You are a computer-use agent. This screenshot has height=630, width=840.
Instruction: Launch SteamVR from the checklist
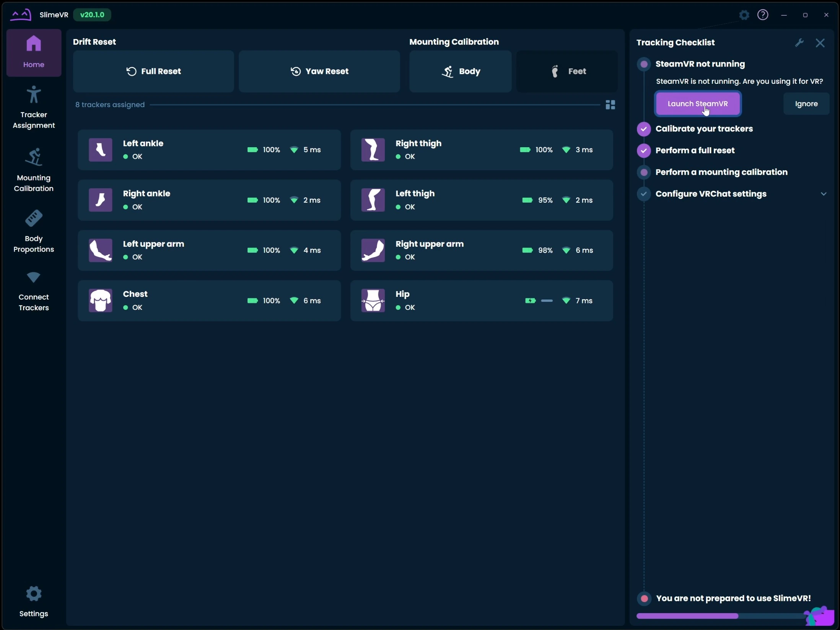[x=698, y=104]
